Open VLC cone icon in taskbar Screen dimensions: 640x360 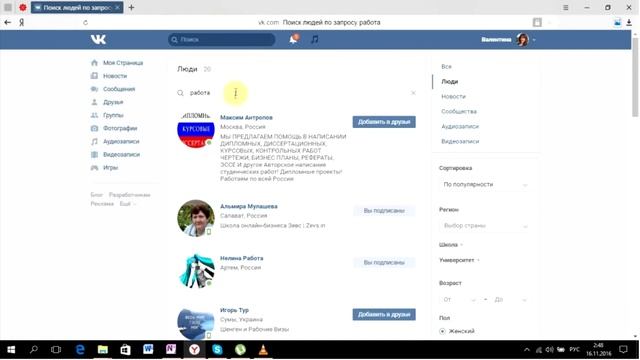[263, 350]
